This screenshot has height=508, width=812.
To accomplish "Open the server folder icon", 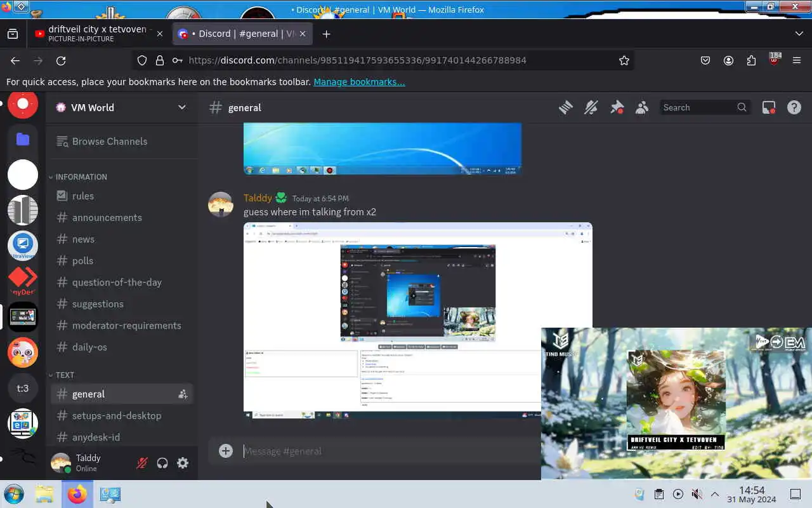I will (23, 139).
